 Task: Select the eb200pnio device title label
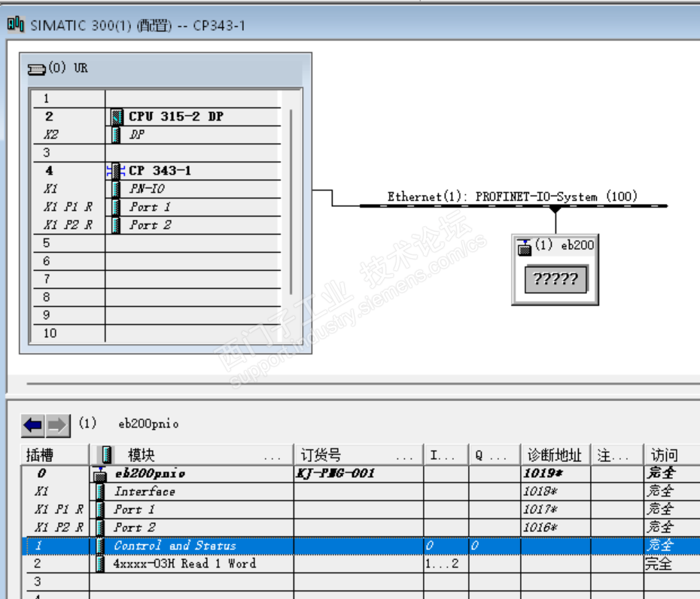pyautogui.click(x=149, y=424)
